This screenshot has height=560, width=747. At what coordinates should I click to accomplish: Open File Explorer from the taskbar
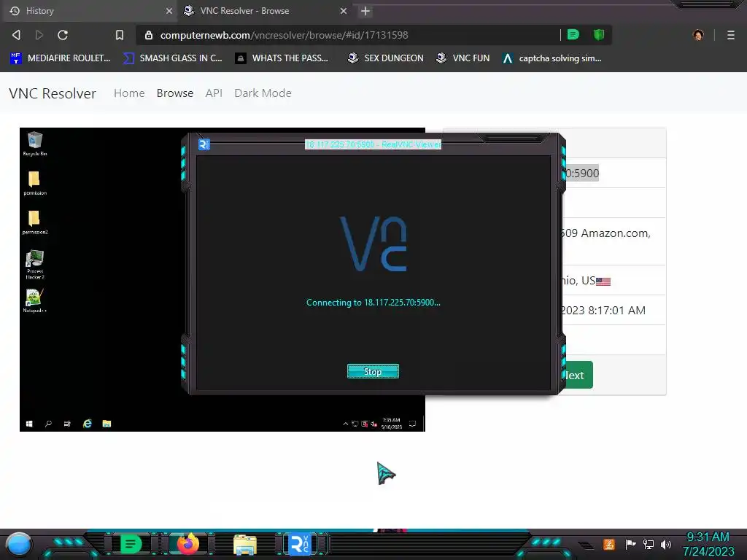245,545
